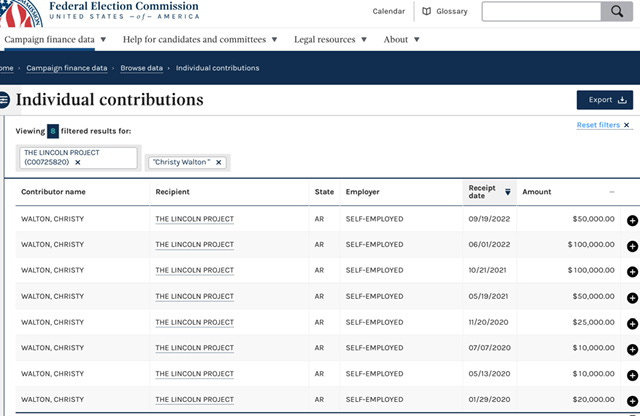The width and height of the screenshot is (640, 416).
Task: Expand details for 05/13/2020 contribution
Action: (x=632, y=375)
